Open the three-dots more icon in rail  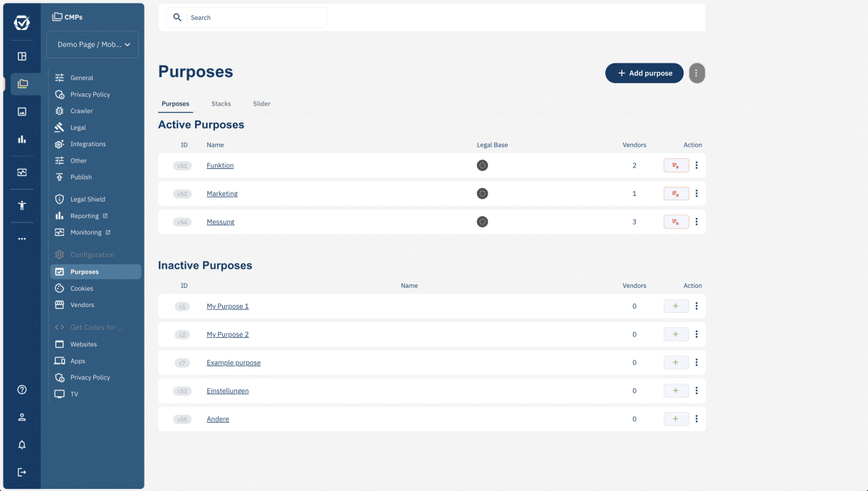[x=22, y=239]
